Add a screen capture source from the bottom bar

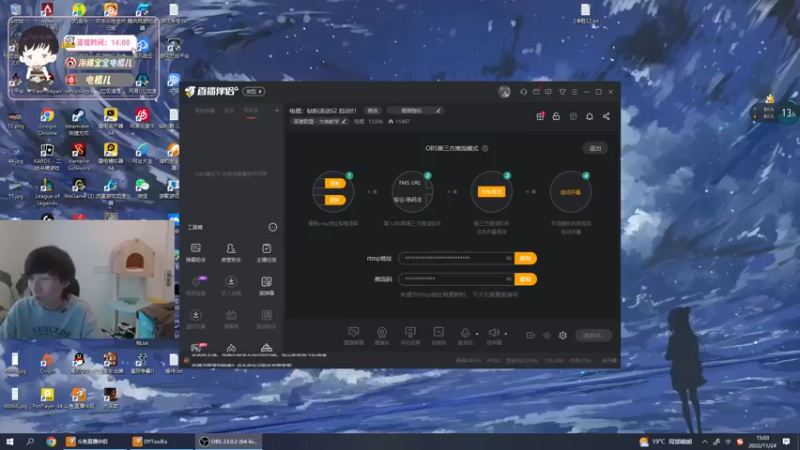coord(354,336)
